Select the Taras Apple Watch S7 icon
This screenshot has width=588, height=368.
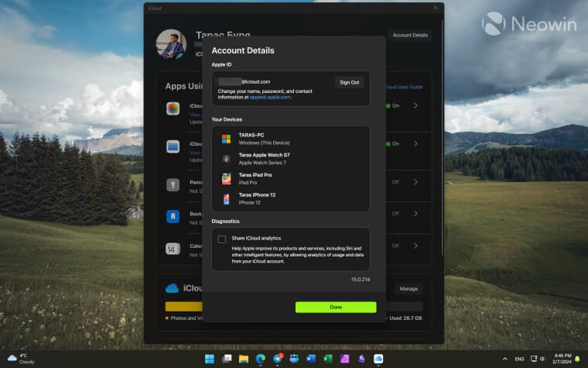(226, 159)
